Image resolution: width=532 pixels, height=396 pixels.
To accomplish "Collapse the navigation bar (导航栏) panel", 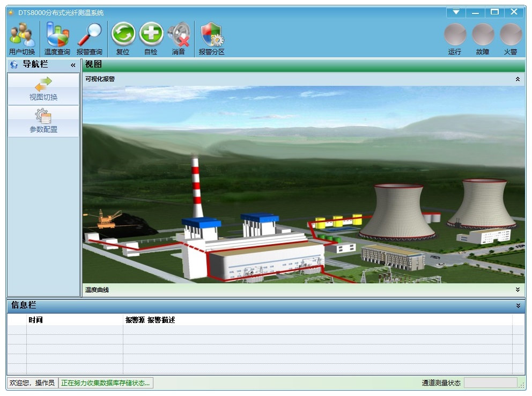I will pyautogui.click(x=73, y=65).
